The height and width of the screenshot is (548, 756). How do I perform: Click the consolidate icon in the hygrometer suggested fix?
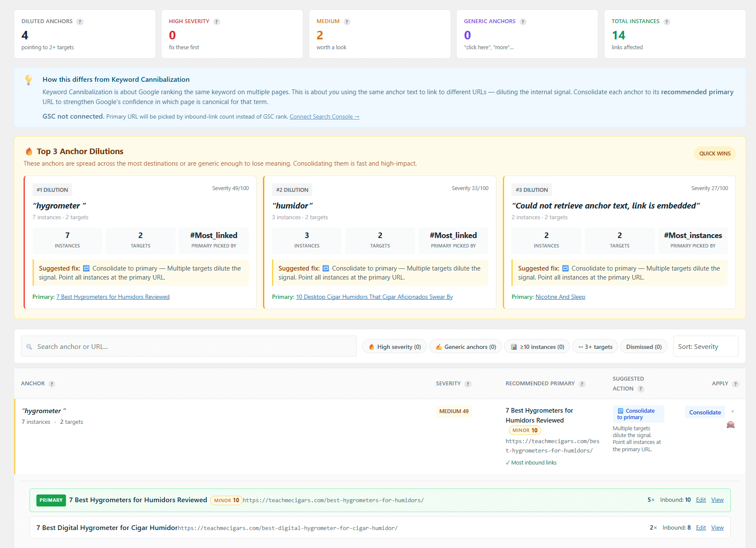click(87, 268)
